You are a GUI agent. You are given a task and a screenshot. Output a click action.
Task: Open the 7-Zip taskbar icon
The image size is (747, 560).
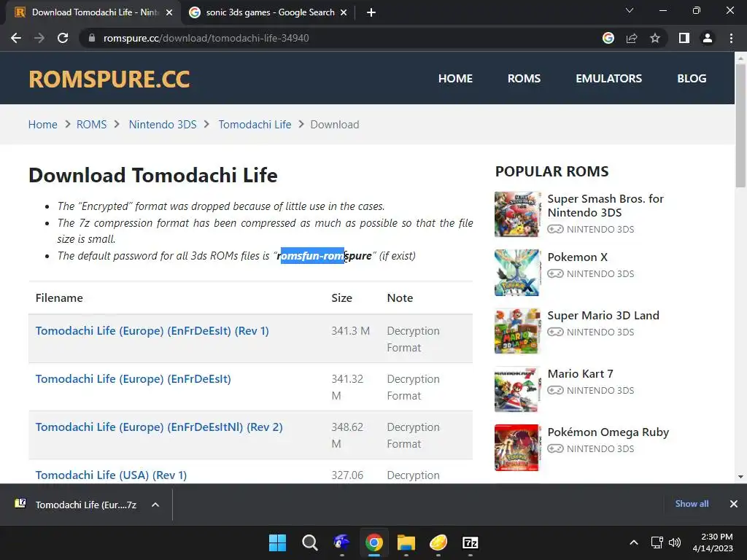(471, 542)
